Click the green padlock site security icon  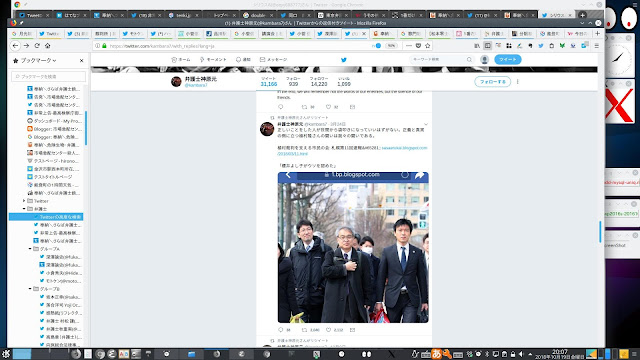(x=104, y=46)
